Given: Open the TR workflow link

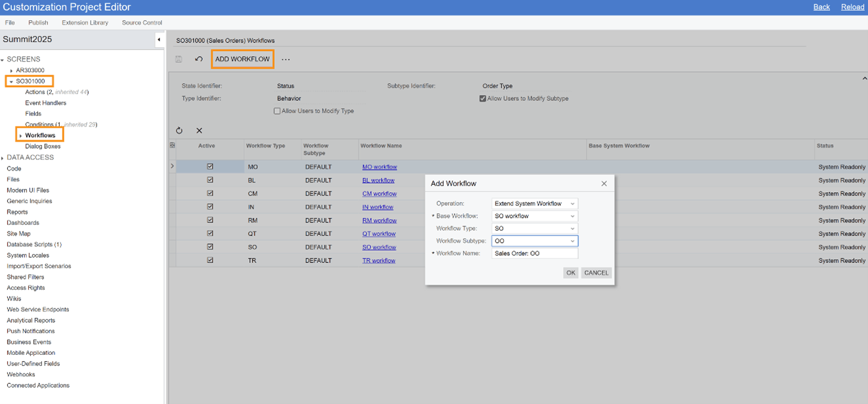Looking at the screenshot, I should click(379, 260).
